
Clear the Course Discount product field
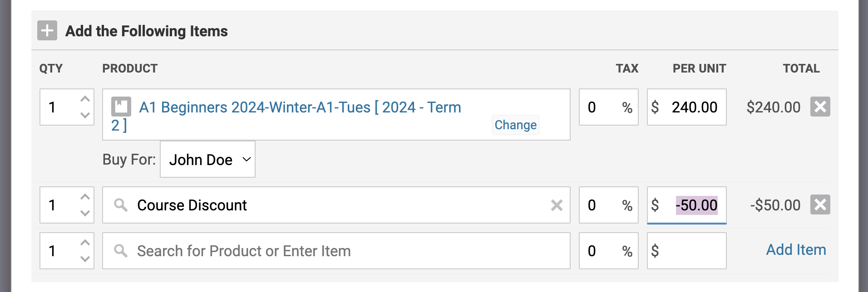tap(557, 205)
